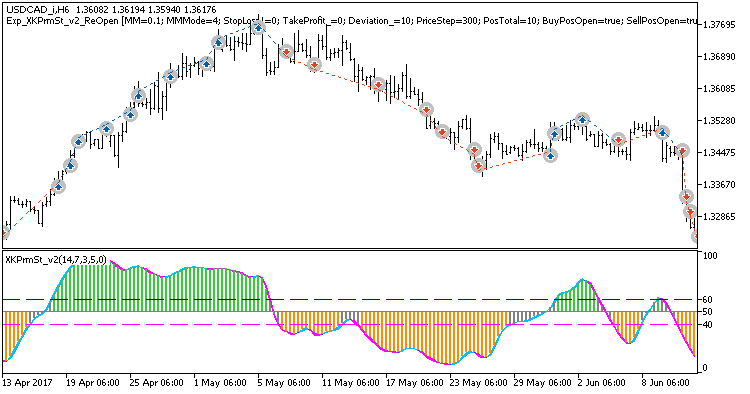Click the USDCAD_i,H6 symbol title
Screen dimensions: 750x394
pyautogui.click(x=37, y=10)
